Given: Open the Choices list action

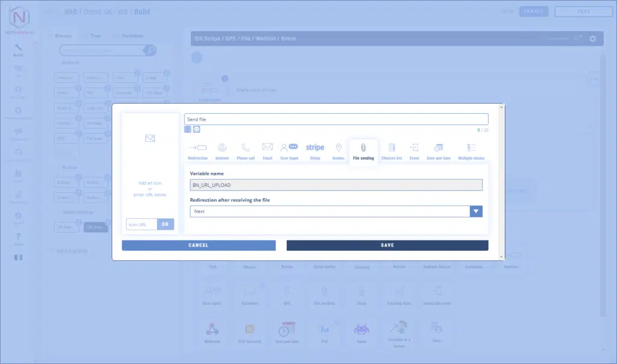Looking at the screenshot, I should coord(392,148).
